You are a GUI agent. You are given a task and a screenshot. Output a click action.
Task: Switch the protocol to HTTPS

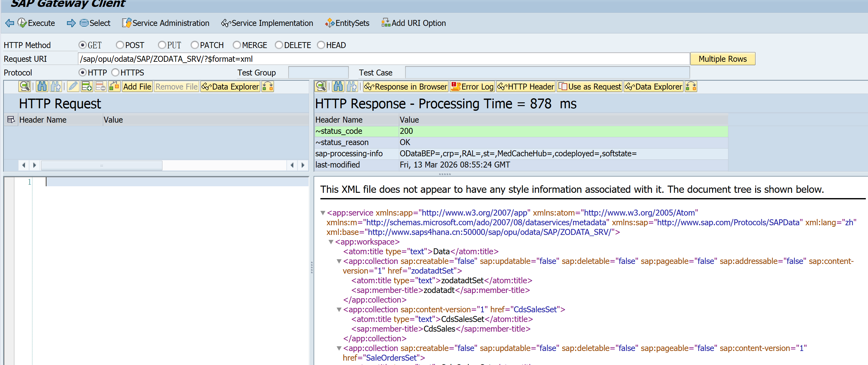point(116,72)
